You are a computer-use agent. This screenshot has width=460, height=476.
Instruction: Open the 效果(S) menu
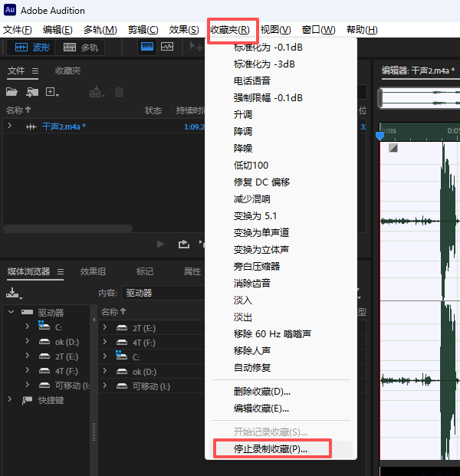(x=184, y=30)
